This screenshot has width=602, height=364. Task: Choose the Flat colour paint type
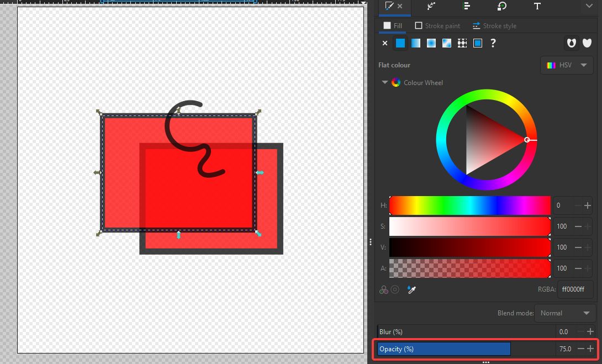tap(400, 44)
